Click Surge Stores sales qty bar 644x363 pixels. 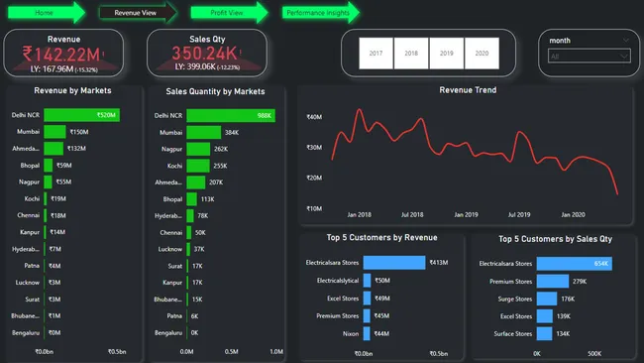(547, 299)
